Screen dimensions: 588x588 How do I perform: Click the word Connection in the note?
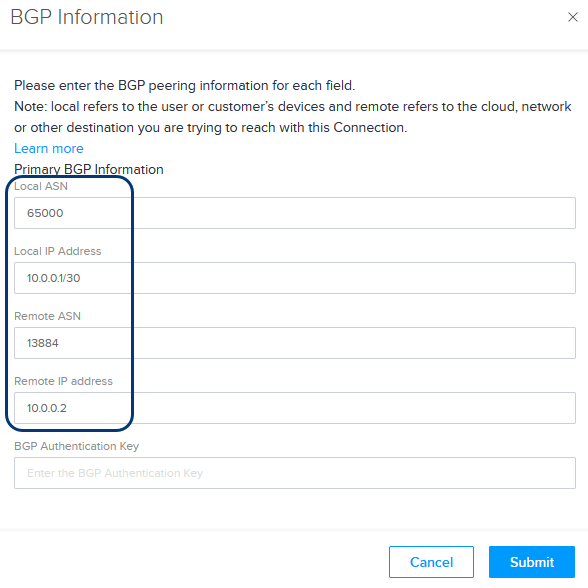point(370,128)
